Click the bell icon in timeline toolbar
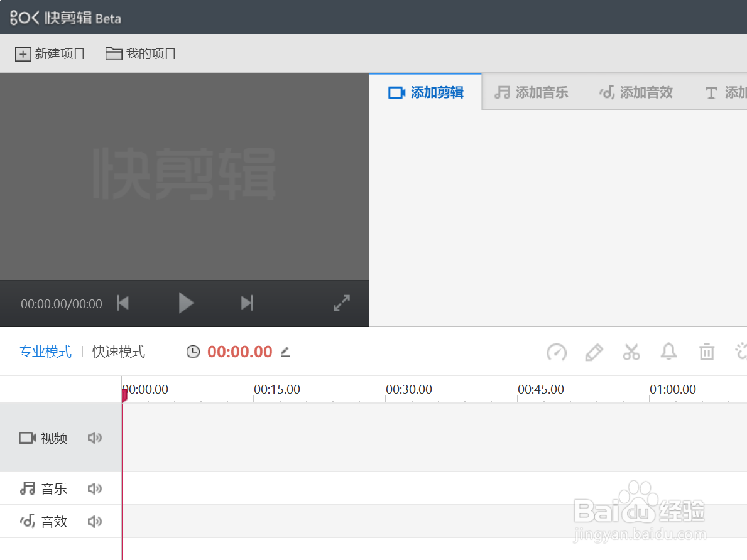 [x=669, y=352]
